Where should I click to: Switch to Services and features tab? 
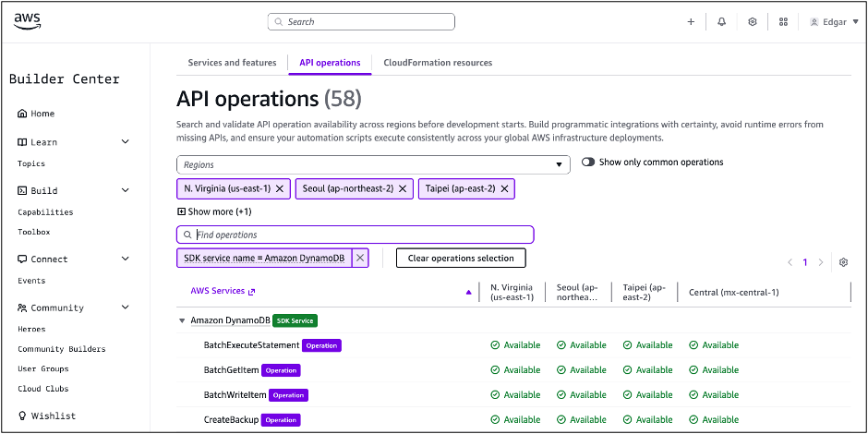pos(232,63)
